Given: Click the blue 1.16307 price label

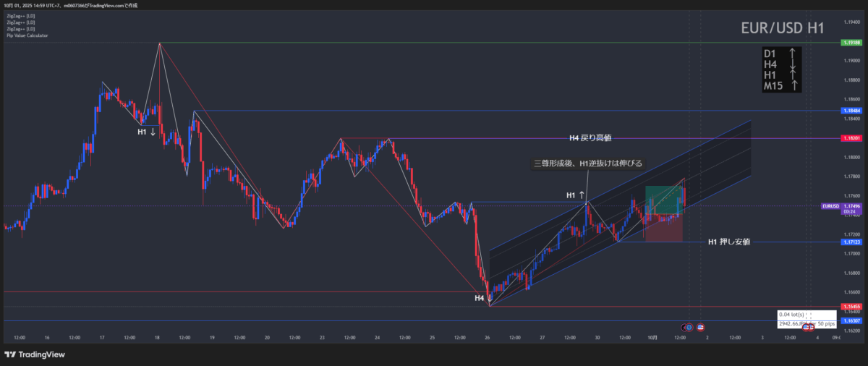Looking at the screenshot, I should 851,320.
